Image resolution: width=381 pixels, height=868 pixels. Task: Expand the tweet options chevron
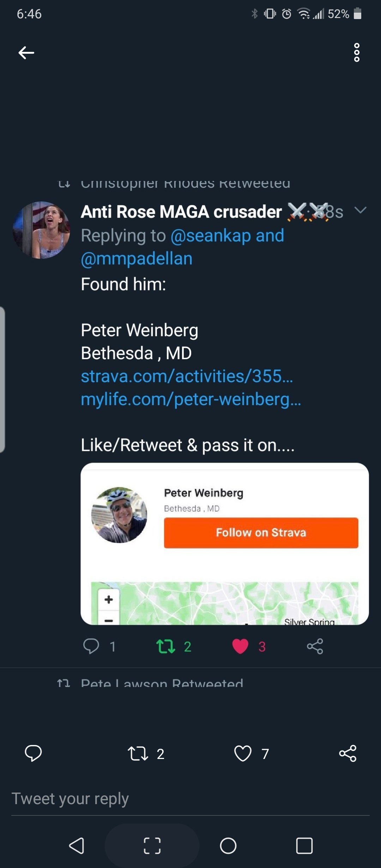pos(360,210)
